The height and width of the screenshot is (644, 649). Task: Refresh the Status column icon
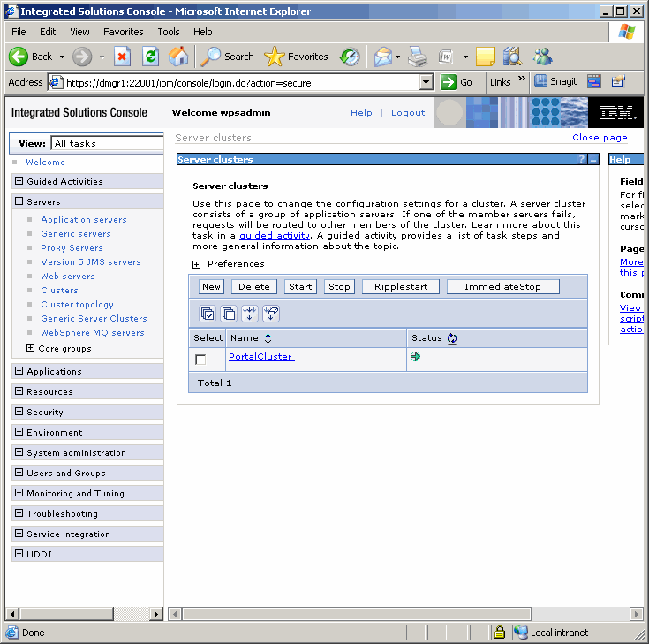coord(452,338)
